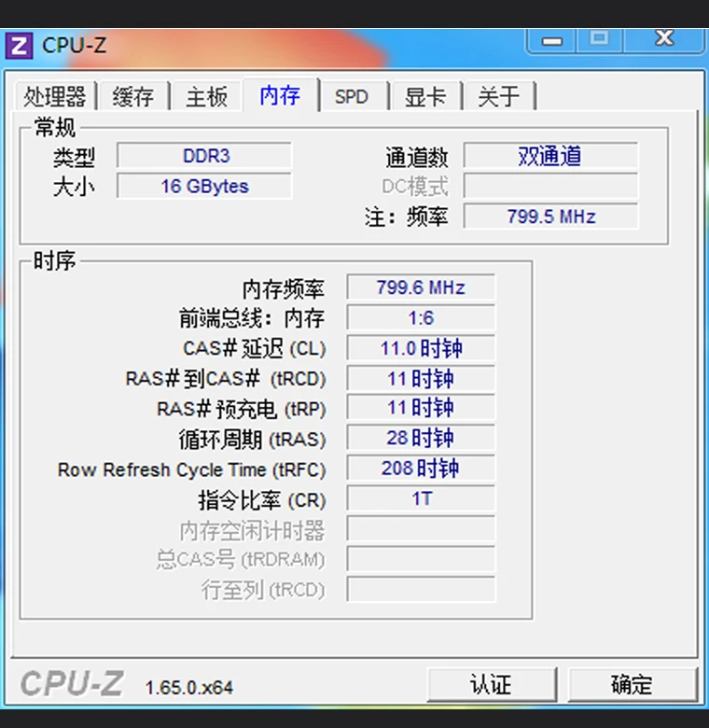Click the 大小 label

tap(75, 187)
